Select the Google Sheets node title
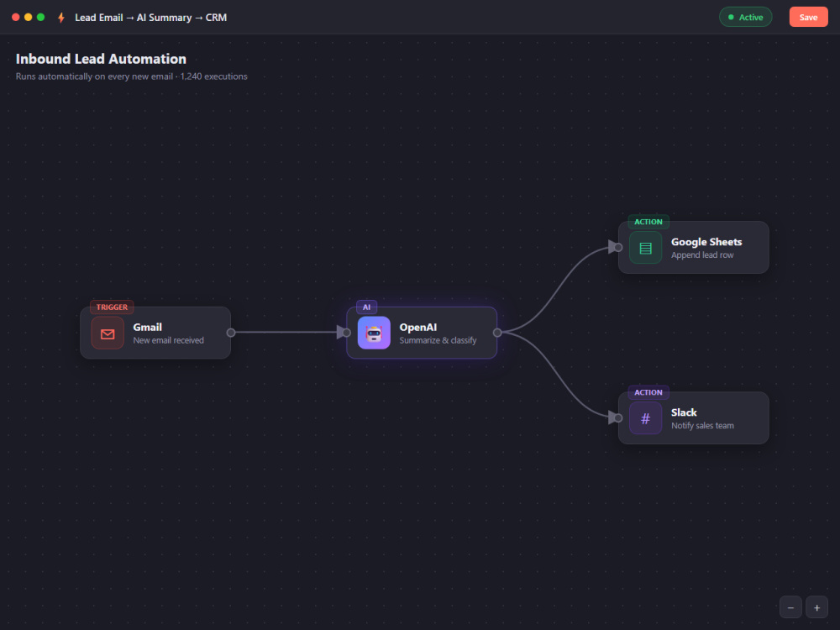 click(x=706, y=242)
